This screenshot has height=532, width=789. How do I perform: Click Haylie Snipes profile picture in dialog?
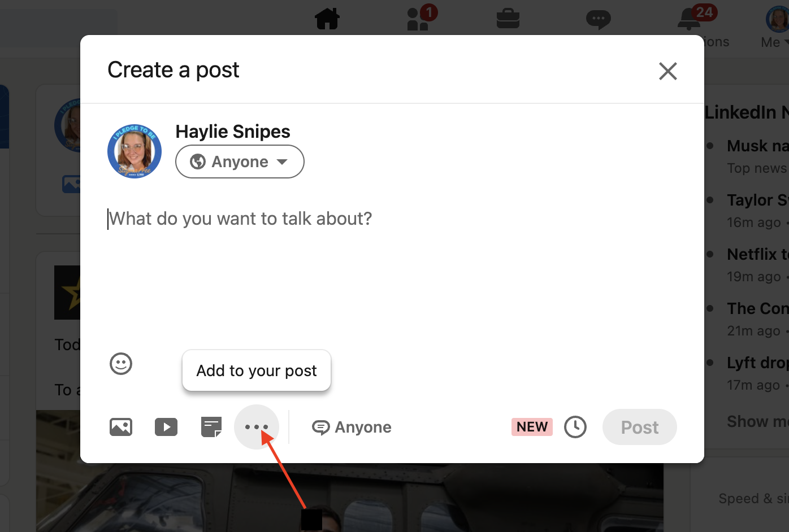[x=135, y=151]
